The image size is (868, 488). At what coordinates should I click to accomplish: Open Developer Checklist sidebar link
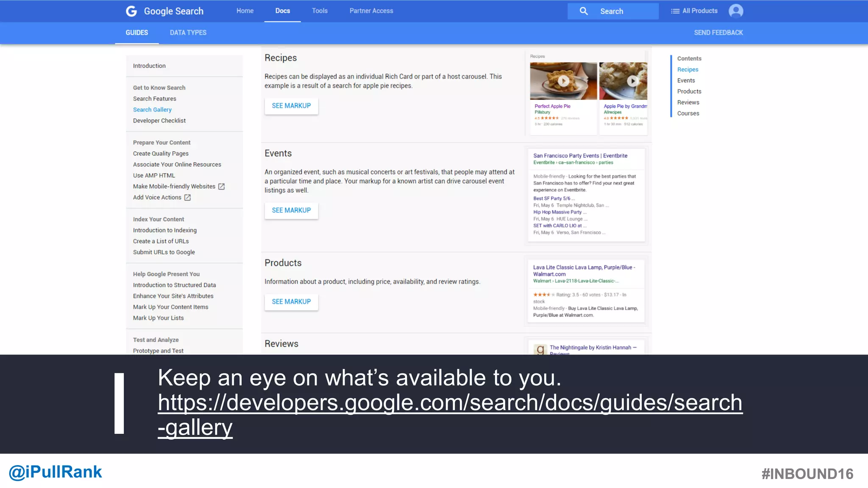pos(159,121)
